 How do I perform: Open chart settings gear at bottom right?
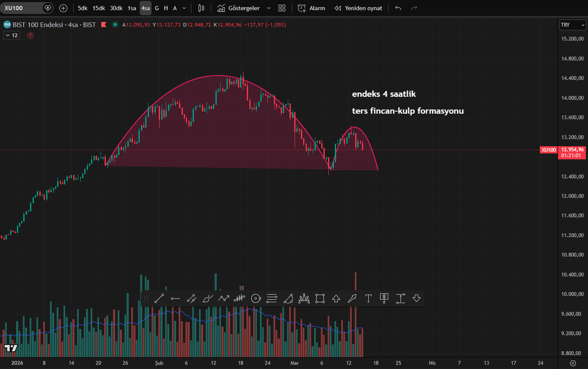(x=573, y=363)
